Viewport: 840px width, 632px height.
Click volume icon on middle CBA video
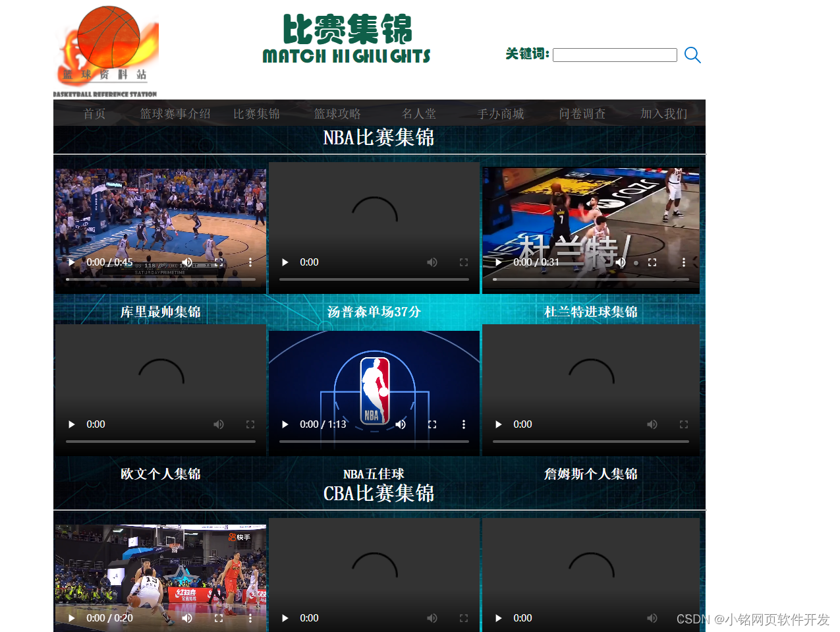coord(432,618)
